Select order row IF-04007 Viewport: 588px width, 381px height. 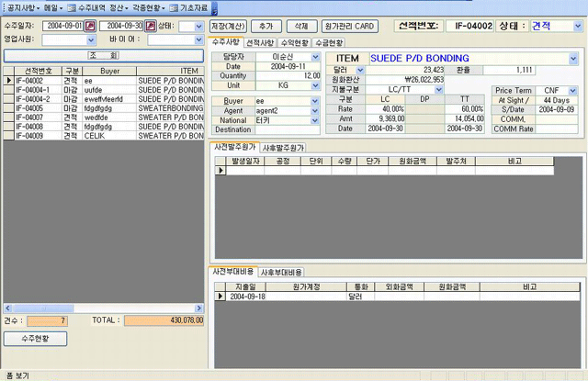coord(104,118)
